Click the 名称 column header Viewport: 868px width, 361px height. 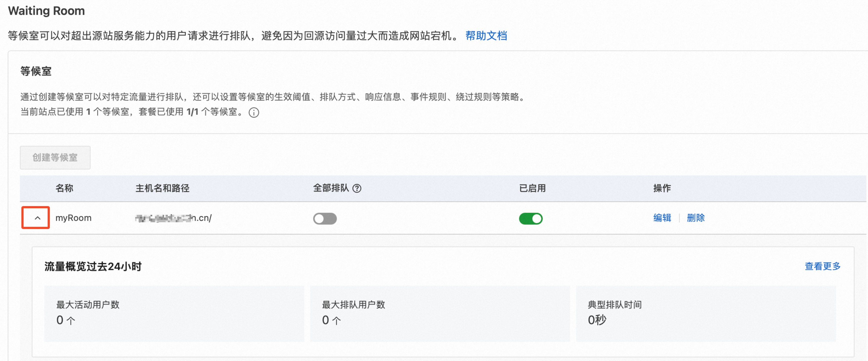(64, 188)
